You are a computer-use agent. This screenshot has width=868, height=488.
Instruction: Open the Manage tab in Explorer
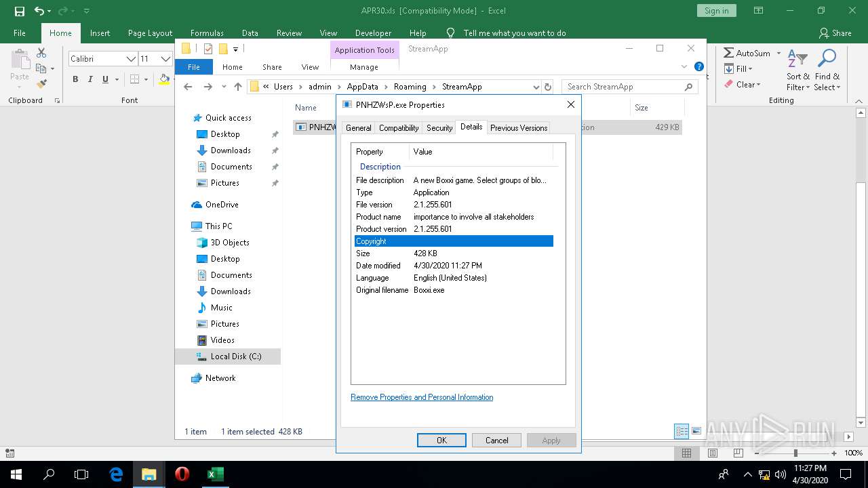(364, 67)
